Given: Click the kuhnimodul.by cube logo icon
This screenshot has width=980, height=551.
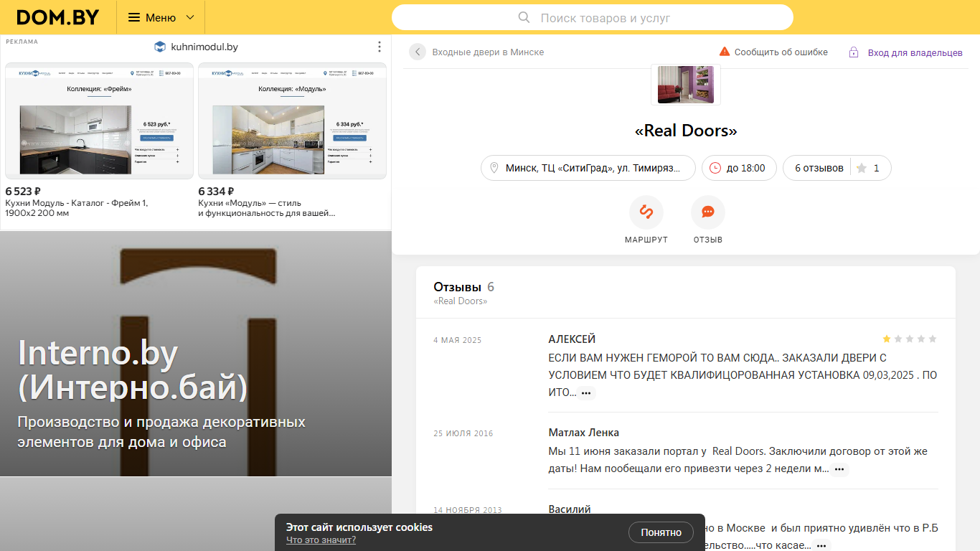Looking at the screenshot, I should (160, 47).
